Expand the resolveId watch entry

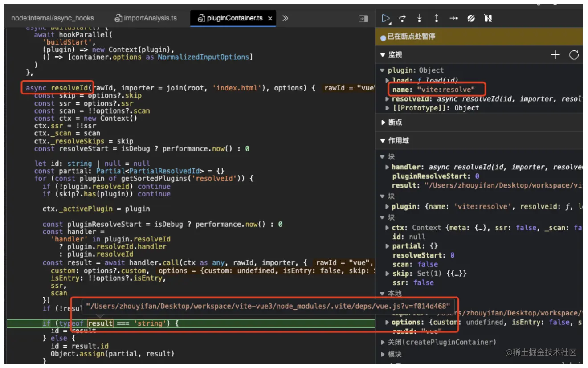[387, 98]
